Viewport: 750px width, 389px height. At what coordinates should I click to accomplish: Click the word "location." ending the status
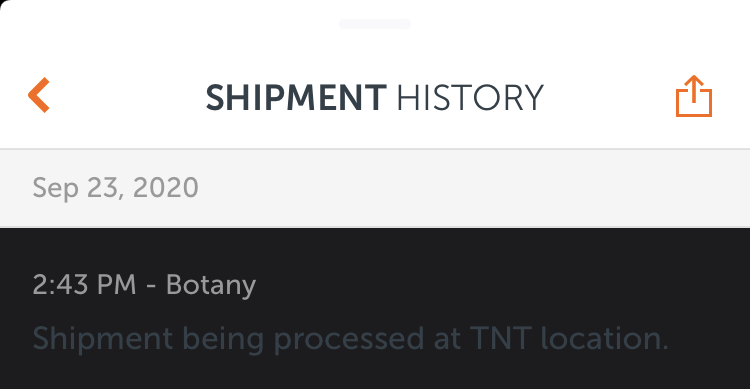[604, 338]
